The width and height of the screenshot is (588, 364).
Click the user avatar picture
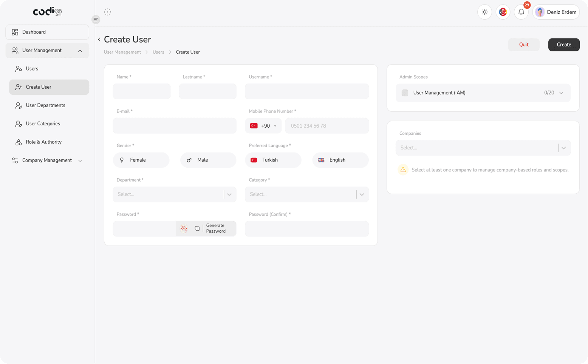click(x=540, y=12)
